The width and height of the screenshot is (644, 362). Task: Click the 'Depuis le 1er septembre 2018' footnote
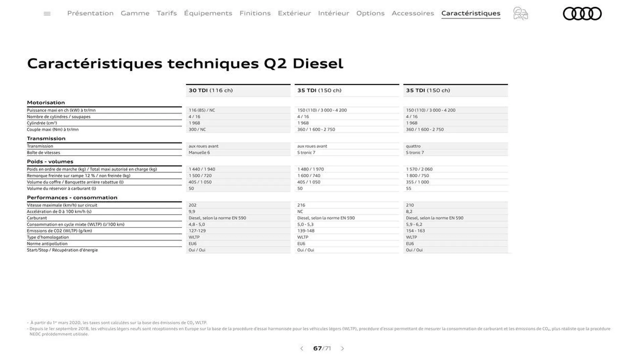[x=319, y=331]
